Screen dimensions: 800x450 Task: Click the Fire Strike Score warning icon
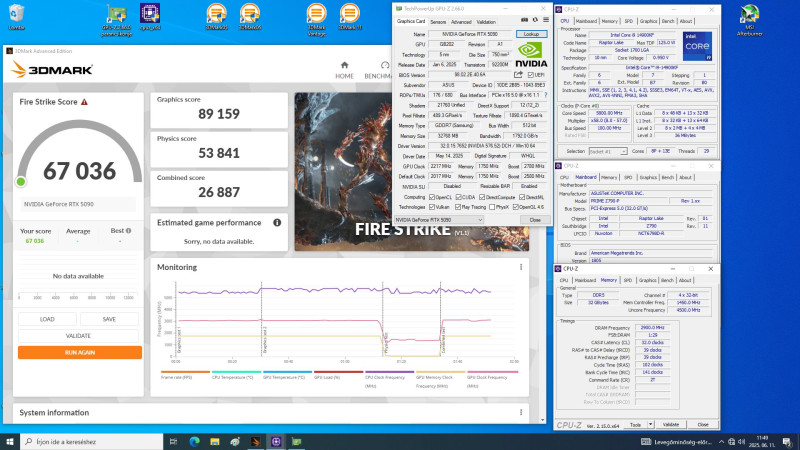click(x=85, y=102)
